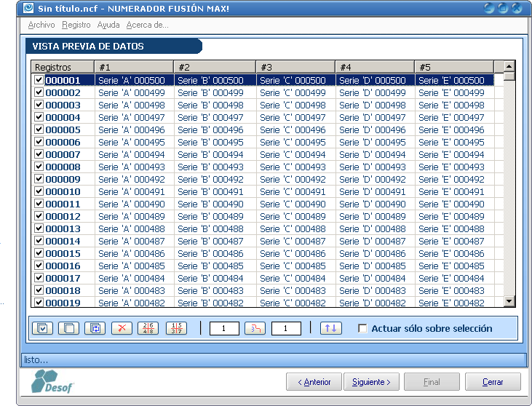Select cell Serie 'D' 000492
The width and height of the screenshot is (532, 406).
(375, 180)
